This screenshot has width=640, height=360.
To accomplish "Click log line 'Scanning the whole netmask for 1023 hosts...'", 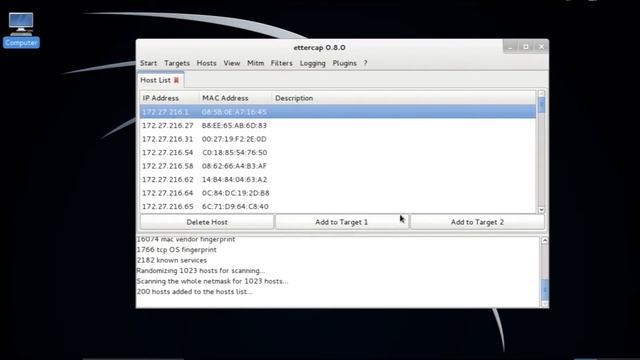I will pos(212,281).
